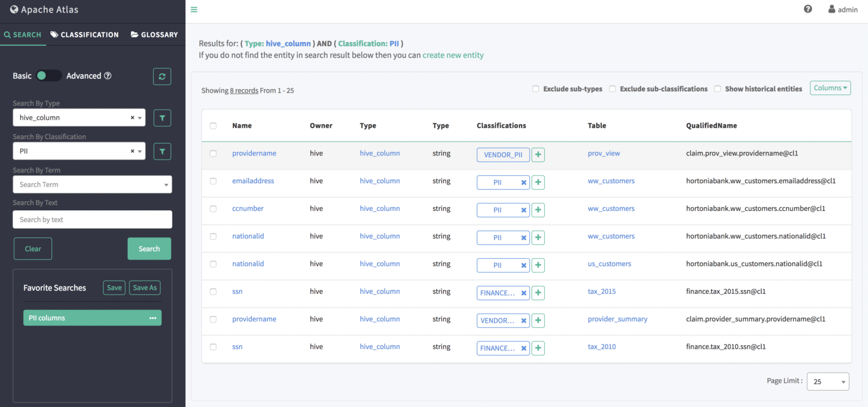Image resolution: width=868 pixels, height=407 pixels.
Task: Click the help question mark icon
Action: [808, 8]
